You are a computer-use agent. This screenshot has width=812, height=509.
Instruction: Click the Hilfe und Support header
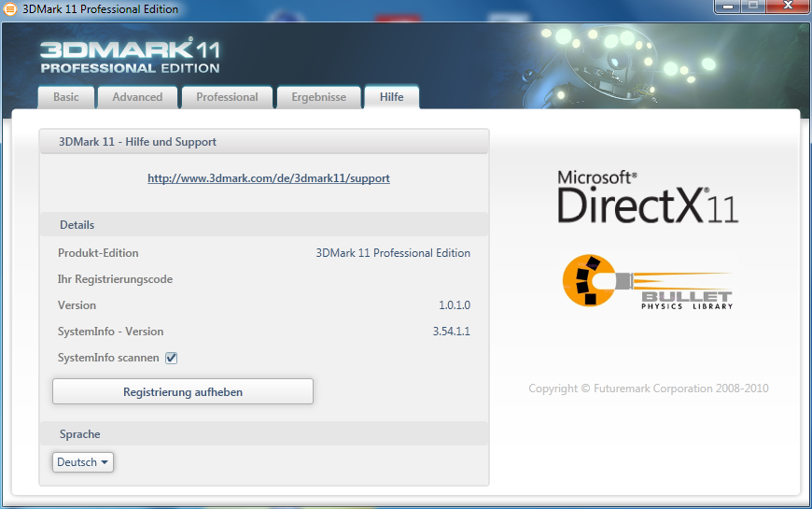[x=264, y=142]
